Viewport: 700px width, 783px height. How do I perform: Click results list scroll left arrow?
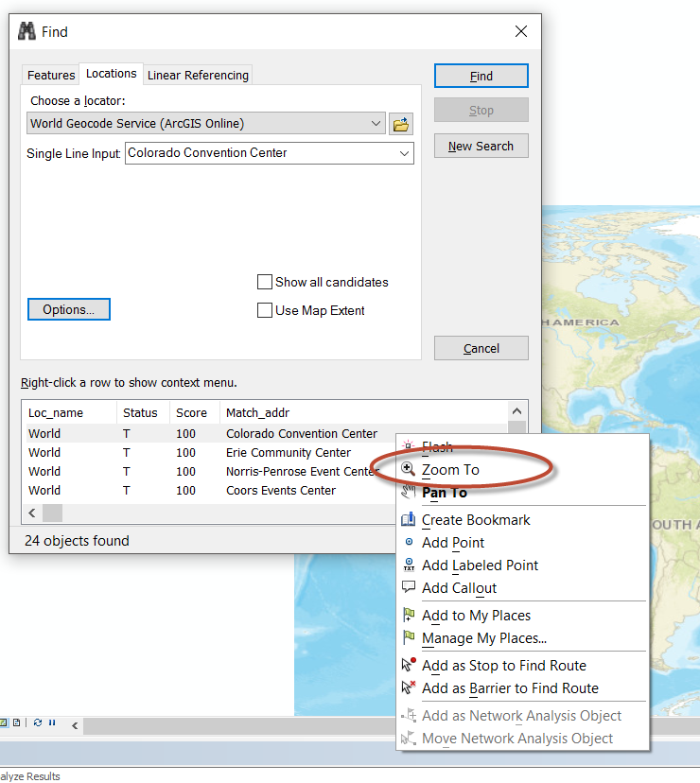tap(32, 513)
